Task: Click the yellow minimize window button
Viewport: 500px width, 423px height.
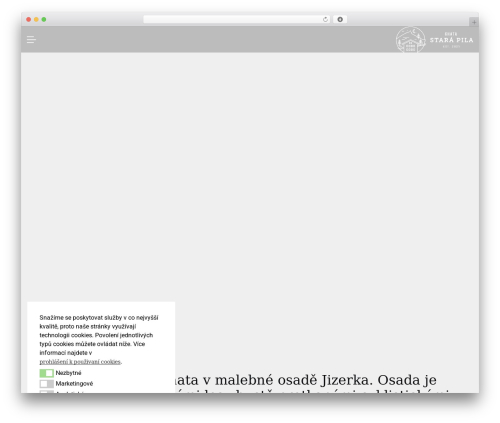Action: [x=36, y=20]
